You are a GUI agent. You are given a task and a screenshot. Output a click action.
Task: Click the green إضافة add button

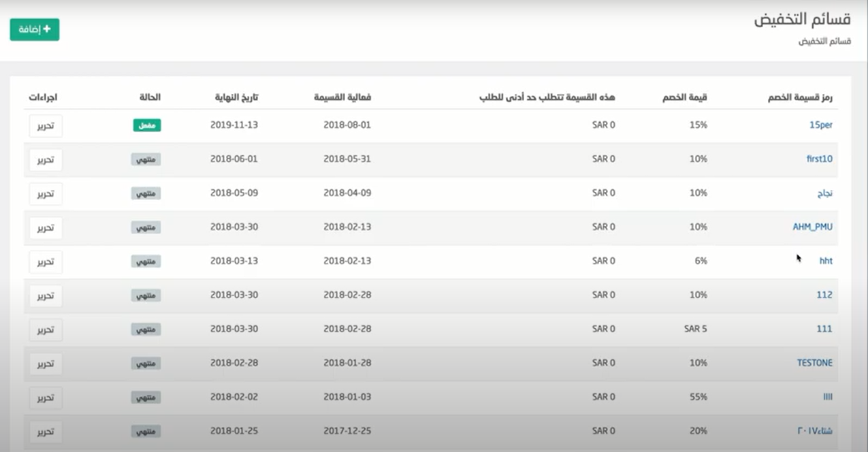35,29
